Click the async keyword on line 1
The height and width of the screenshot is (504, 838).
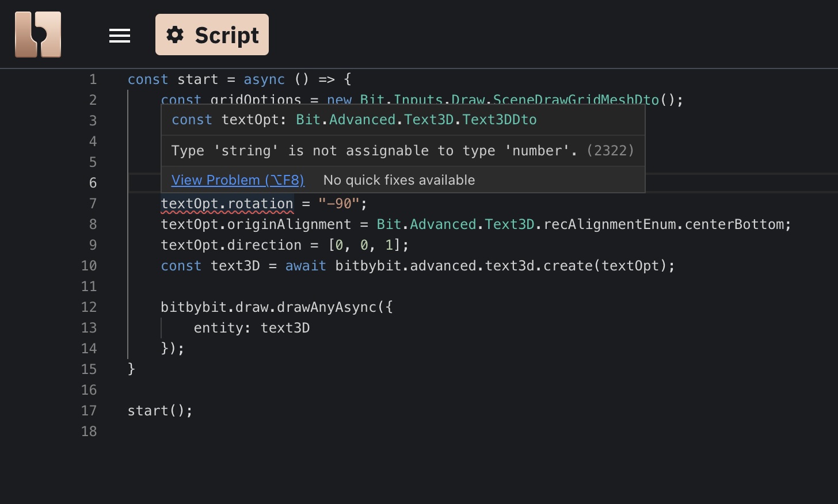pos(264,79)
